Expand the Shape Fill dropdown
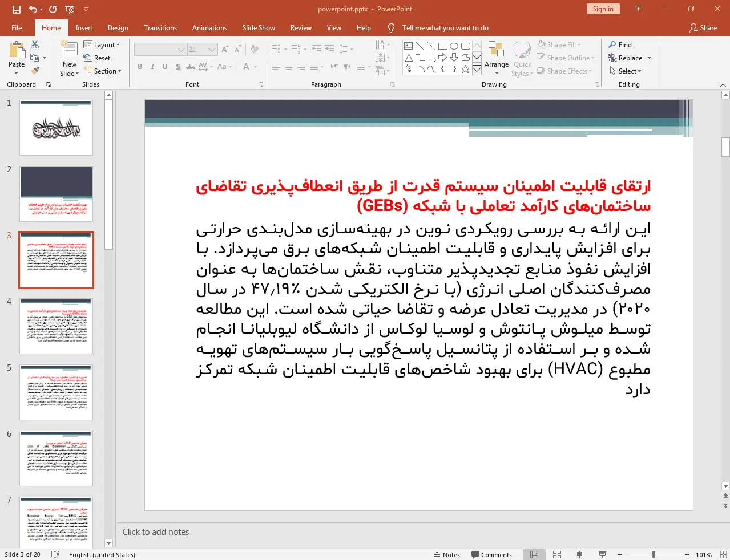Image resolution: width=730 pixels, height=560 pixels. (x=559, y=44)
